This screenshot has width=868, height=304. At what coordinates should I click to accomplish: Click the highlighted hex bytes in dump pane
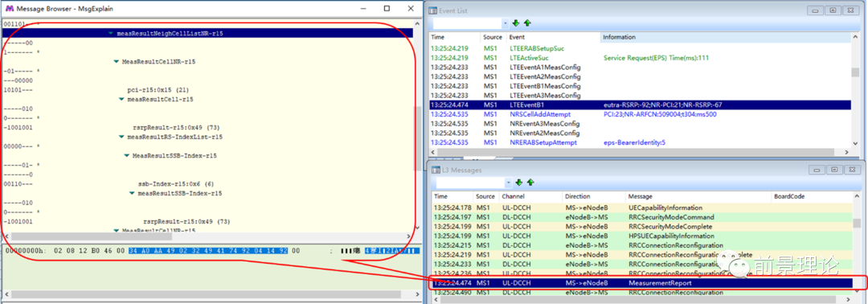(208, 251)
